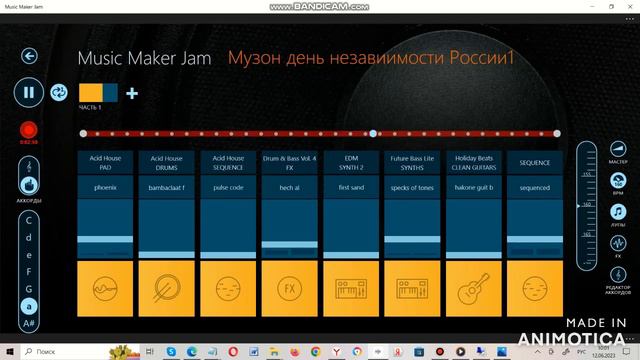Screen dimensions: 640x360
Task: Open the app's more options ellipsis
Action: pyautogui.click(x=630, y=19)
